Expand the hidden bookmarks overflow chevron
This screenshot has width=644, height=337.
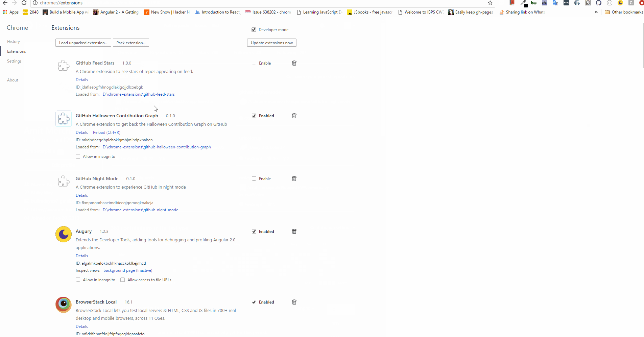pos(596,12)
